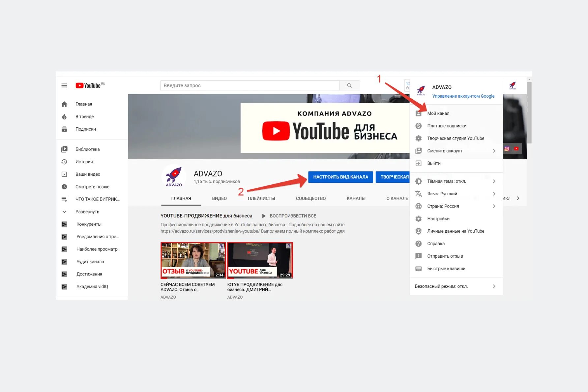Click the Язык translate icon

(x=419, y=194)
